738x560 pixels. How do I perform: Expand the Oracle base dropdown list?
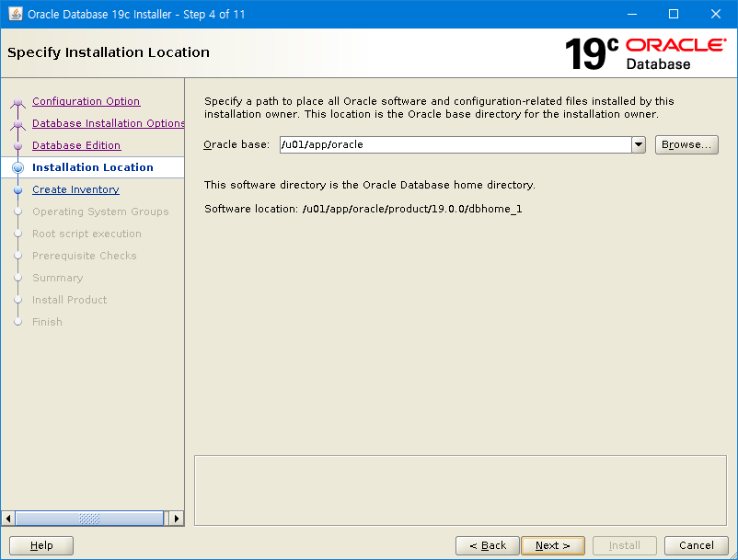pos(638,145)
